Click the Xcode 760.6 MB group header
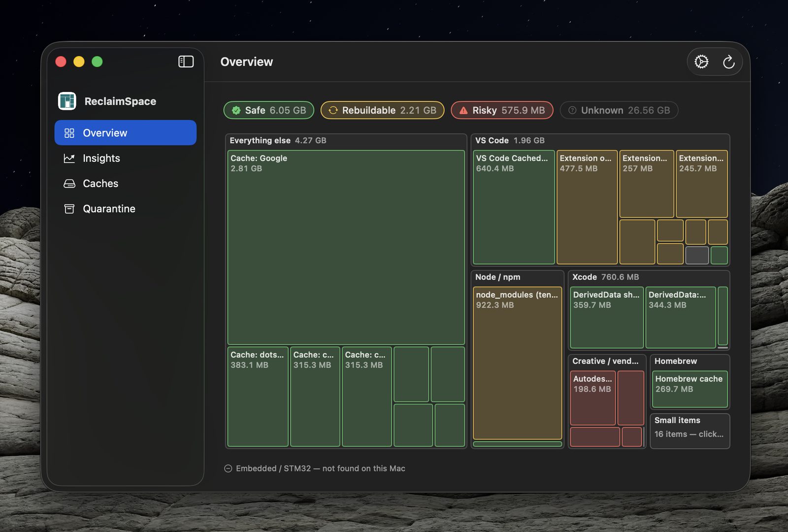Viewport: 788px width, 532px height. [x=605, y=277]
